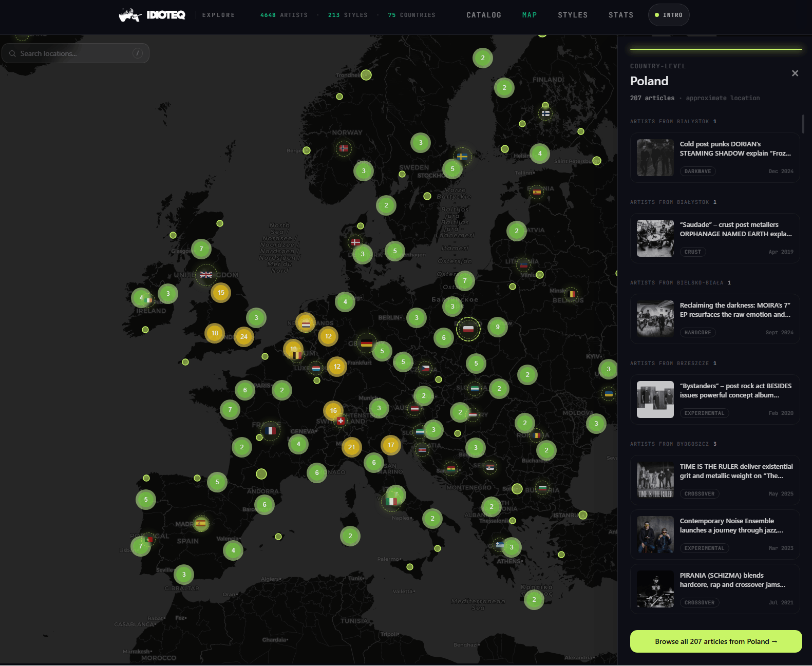Click the Pirania article thumbnail

pos(655,589)
